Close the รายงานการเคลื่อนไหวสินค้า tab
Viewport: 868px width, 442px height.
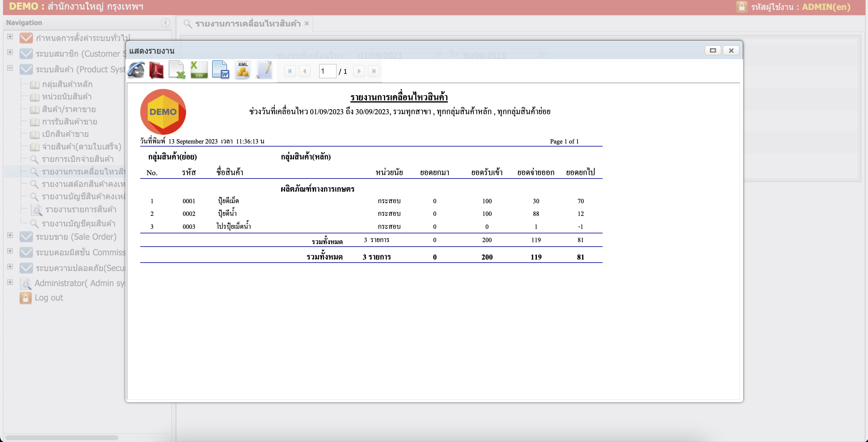point(307,24)
